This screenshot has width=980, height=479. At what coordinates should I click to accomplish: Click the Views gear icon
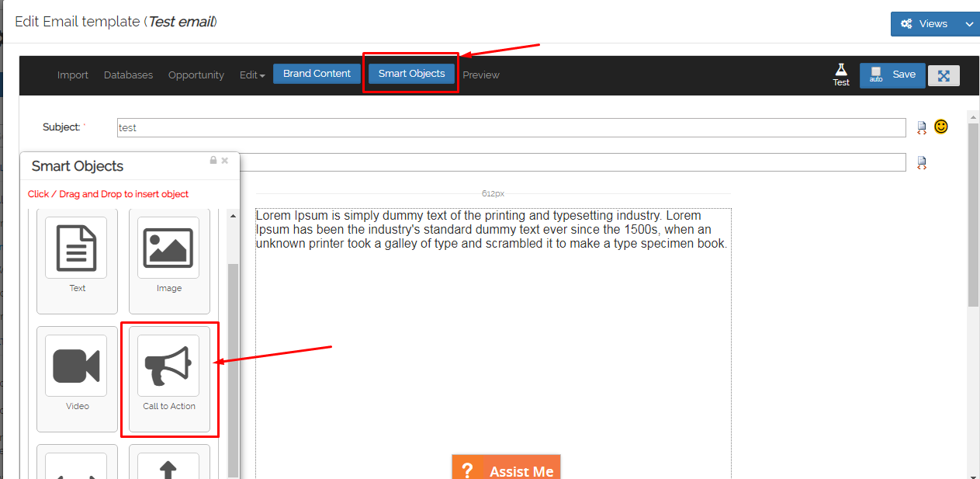[906, 24]
